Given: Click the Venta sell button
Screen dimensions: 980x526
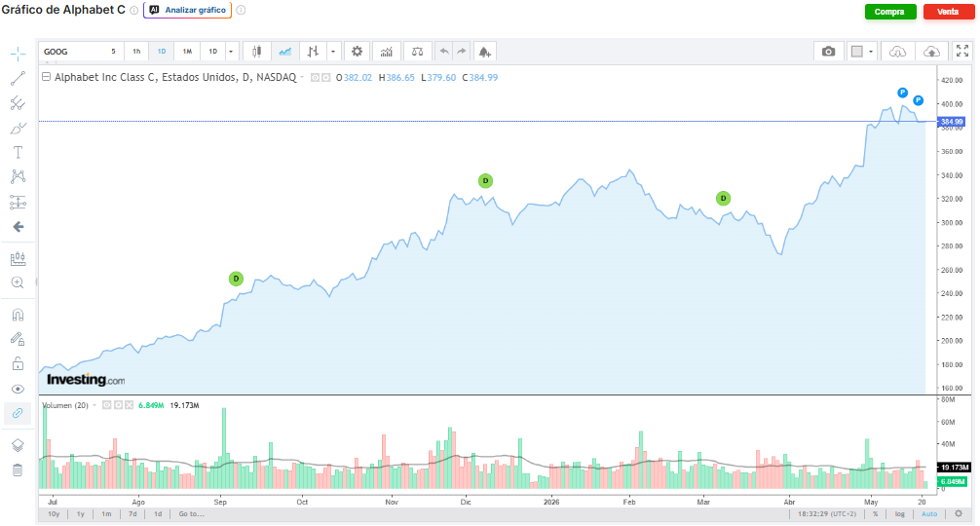Looking at the screenshot, I should (948, 12).
